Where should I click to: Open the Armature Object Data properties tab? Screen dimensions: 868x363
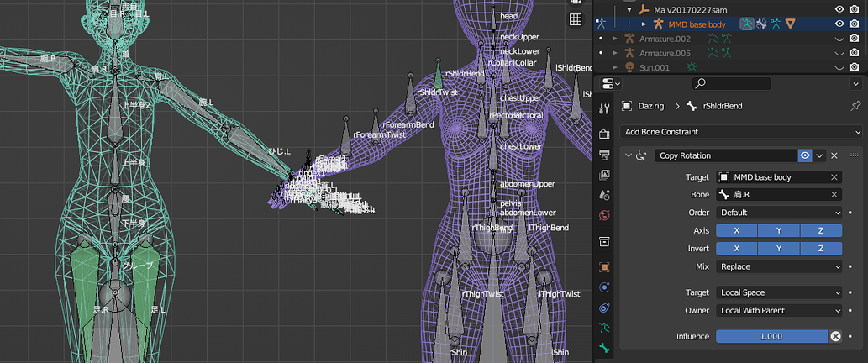pyautogui.click(x=604, y=327)
